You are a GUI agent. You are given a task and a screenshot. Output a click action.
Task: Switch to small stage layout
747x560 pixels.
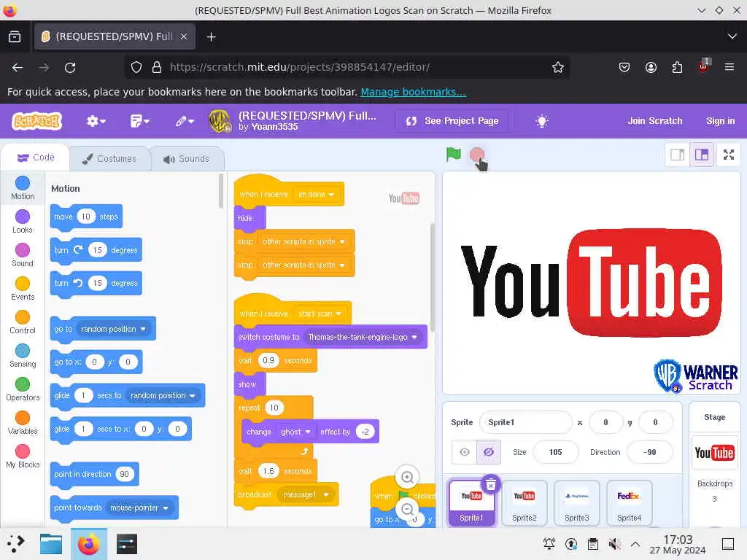tap(677, 155)
